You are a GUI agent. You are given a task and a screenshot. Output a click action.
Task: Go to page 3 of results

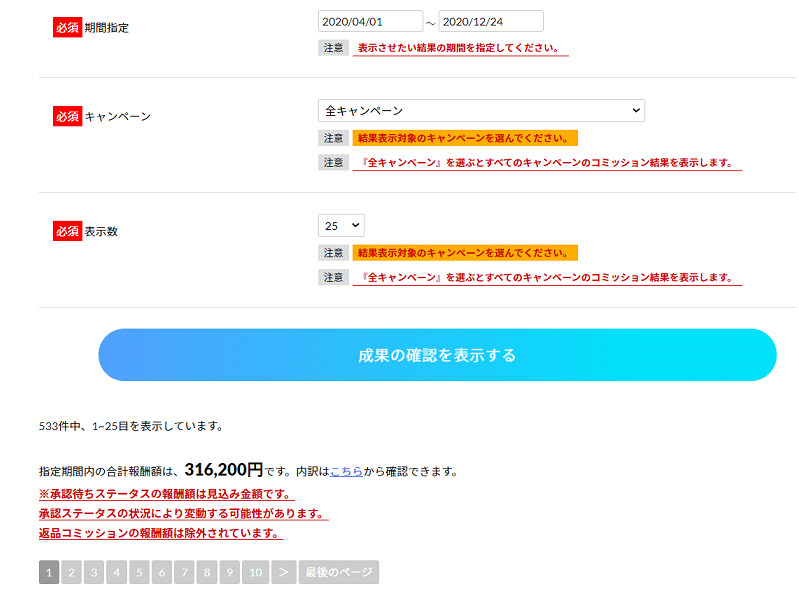94,572
